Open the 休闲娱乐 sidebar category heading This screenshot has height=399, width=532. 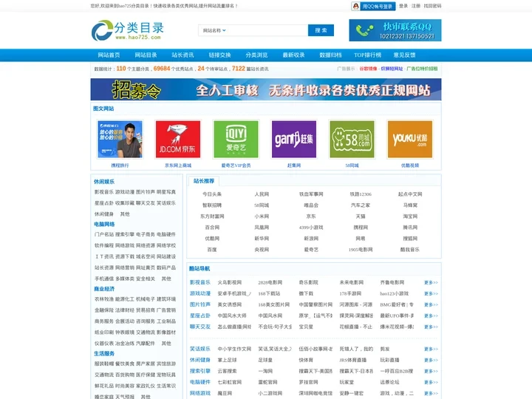coord(104,182)
